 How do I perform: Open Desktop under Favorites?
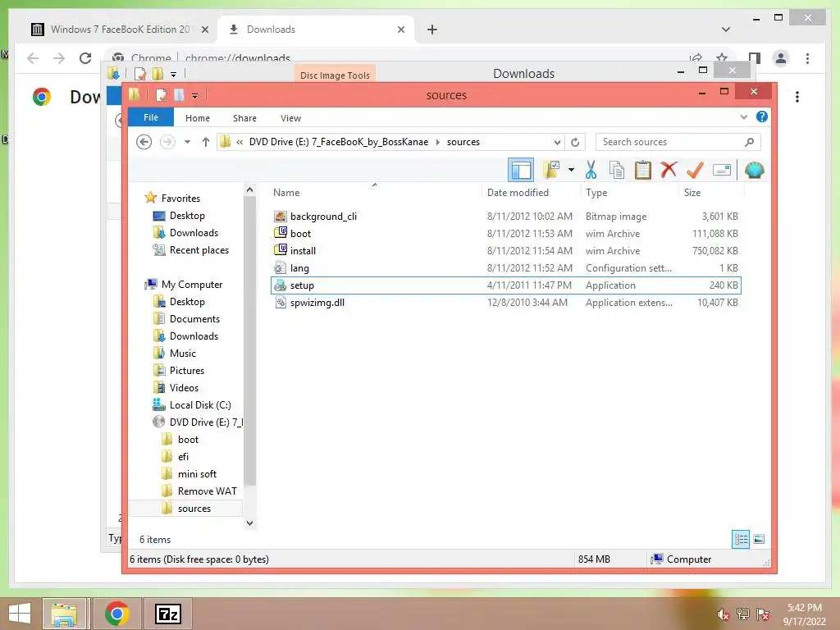[x=187, y=216]
